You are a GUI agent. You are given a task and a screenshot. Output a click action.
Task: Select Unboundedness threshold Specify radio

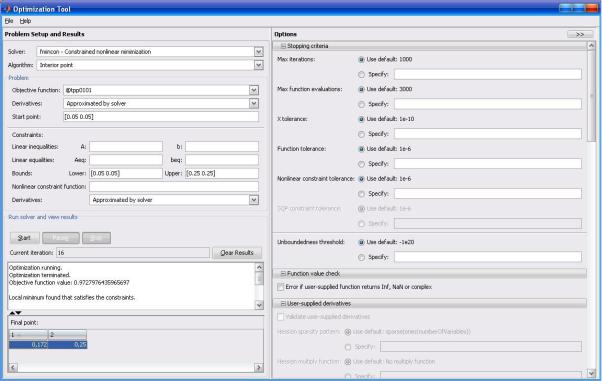point(361,257)
